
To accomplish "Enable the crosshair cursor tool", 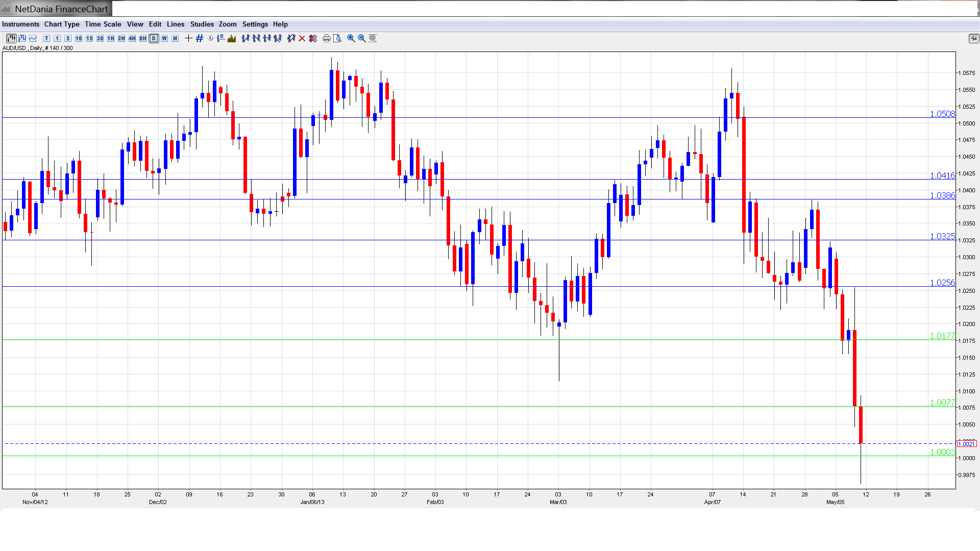I will click(188, 38).
